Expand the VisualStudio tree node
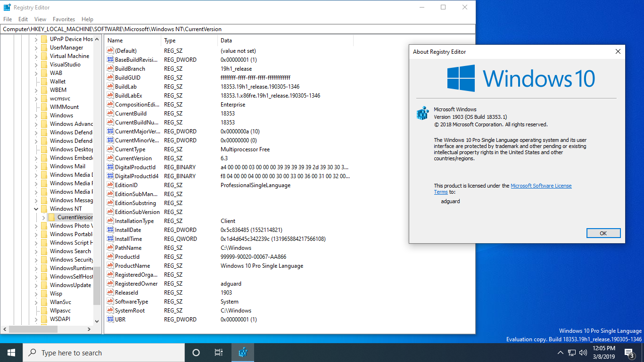 (x=36, y=65)
